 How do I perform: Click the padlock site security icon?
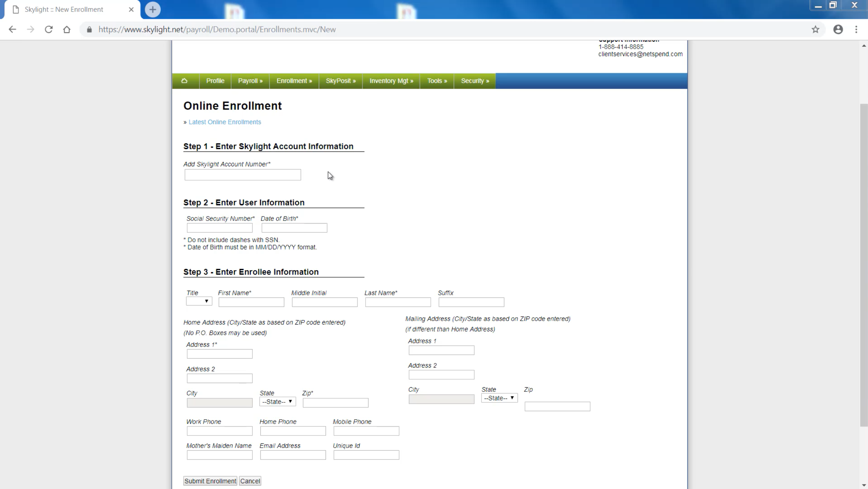89,29
